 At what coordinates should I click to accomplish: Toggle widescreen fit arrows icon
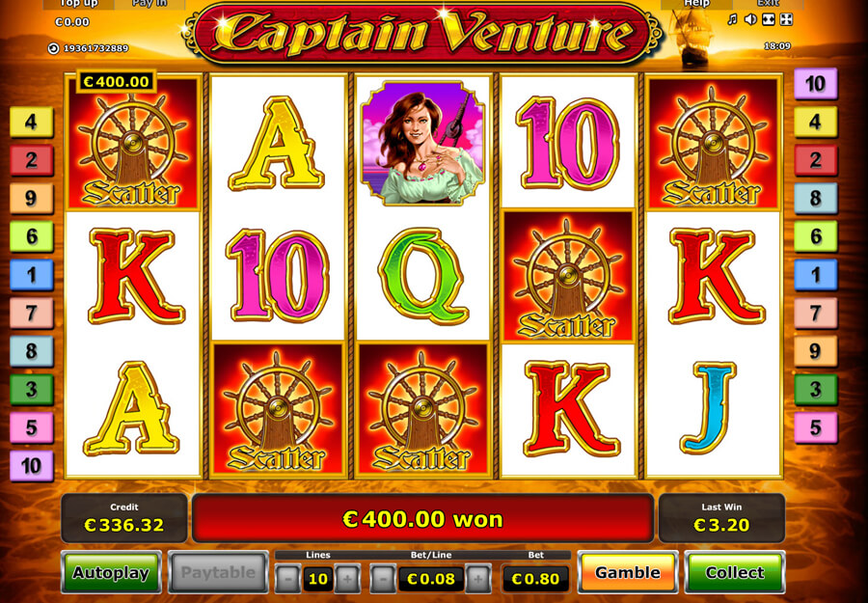769,20
